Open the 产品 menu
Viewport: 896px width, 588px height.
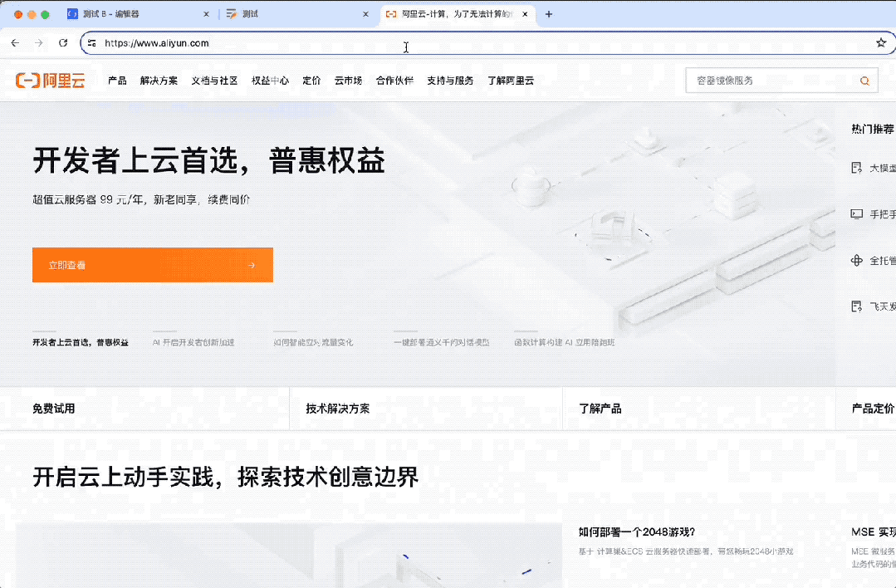coord(117,81)
